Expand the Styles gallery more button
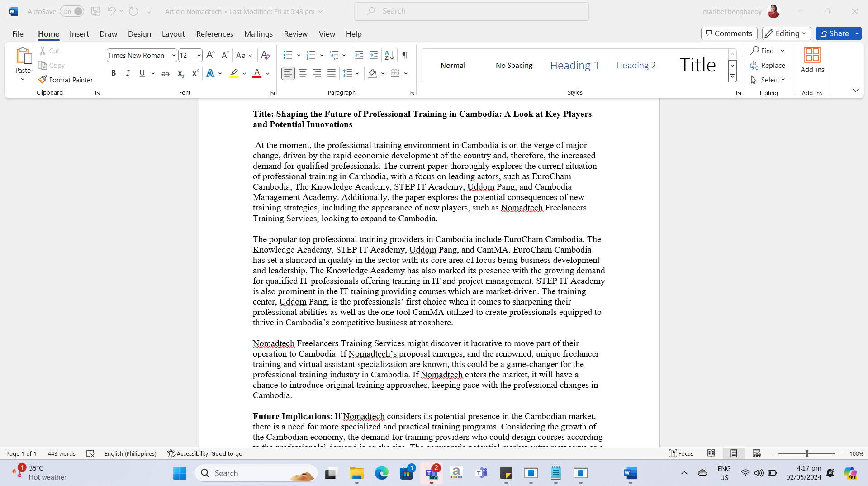Screen dimensions: 868x486 click(x=732, y=76)
